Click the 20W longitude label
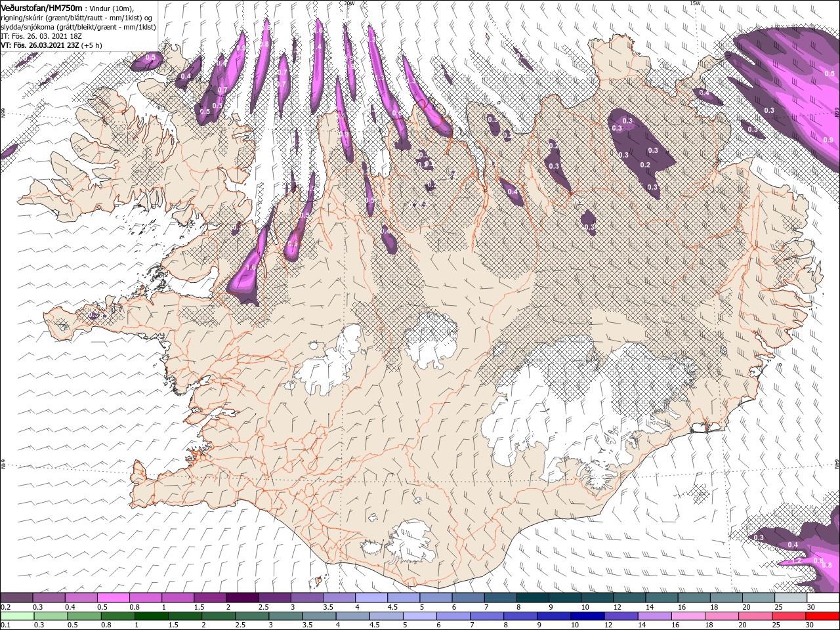Image resolution: width=840 pixels, height=630 pixels. click(348, 3)
